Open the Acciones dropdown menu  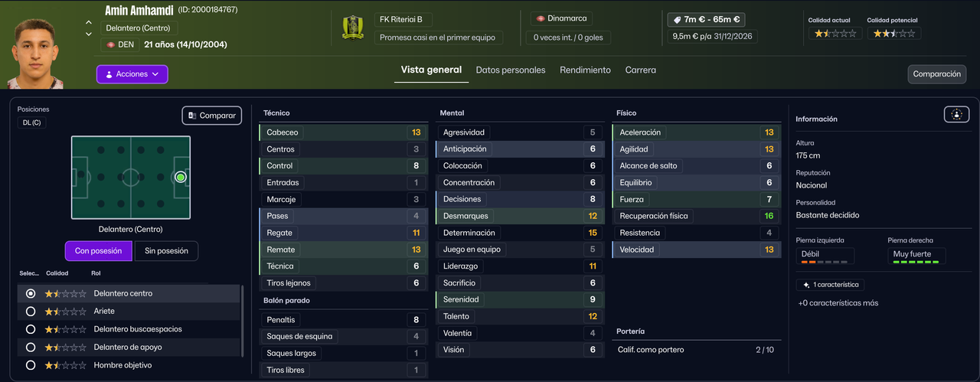point(132,74)
